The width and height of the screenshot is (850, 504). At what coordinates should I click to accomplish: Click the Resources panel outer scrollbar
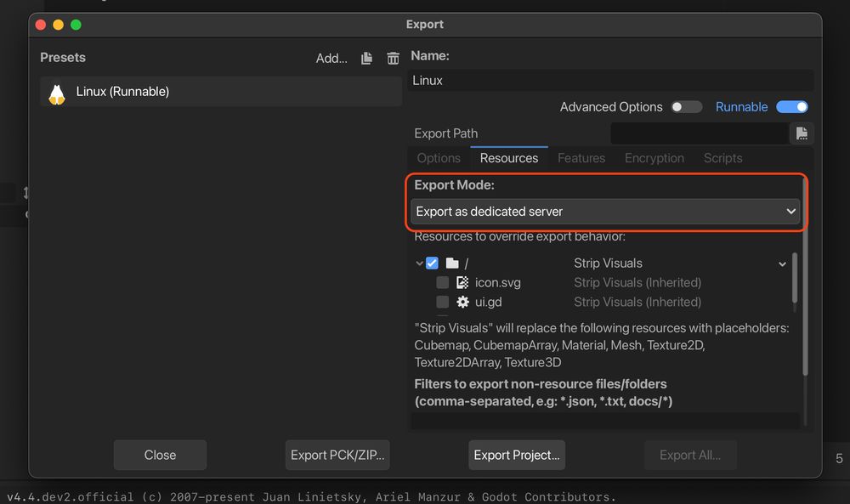click(x=805, y=276)
